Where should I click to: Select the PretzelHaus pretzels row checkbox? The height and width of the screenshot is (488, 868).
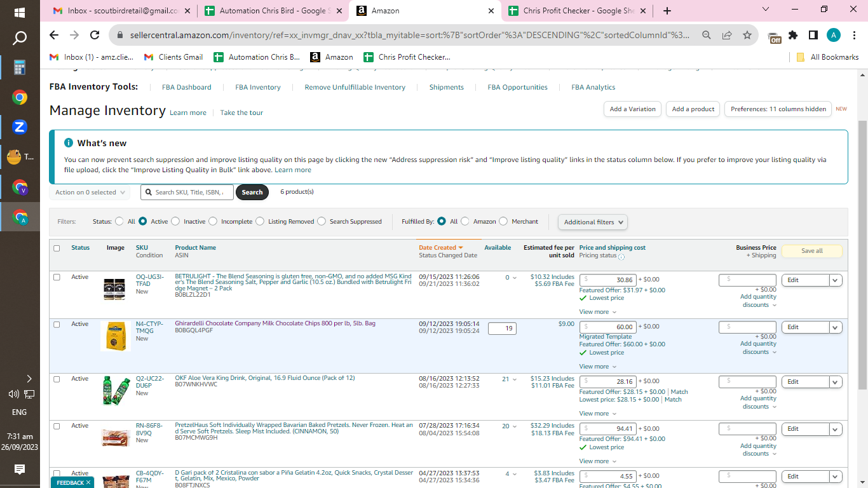[57, 426]
